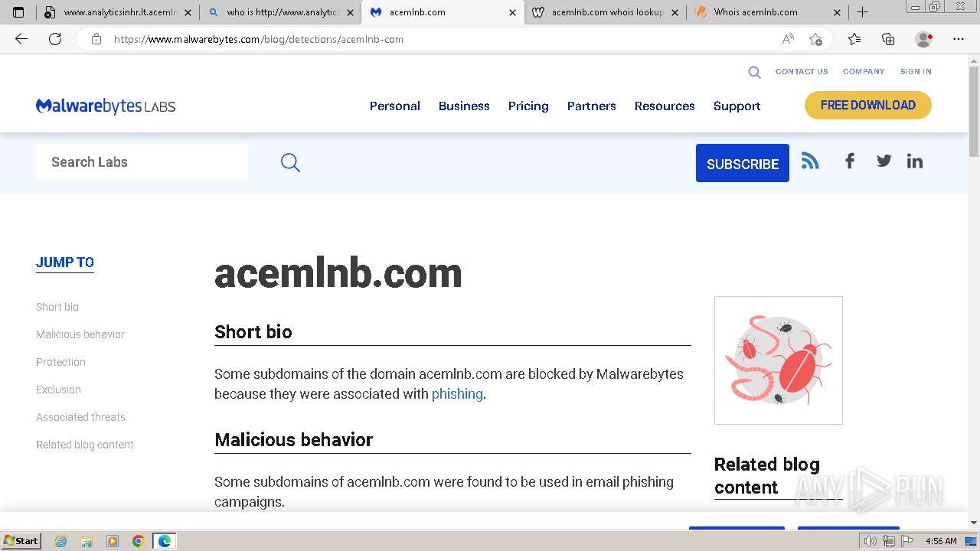
Task: Click the bug illustration thumbnail
Action: 779,360
